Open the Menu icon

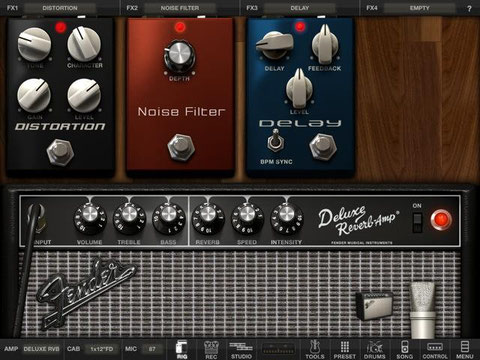[x=465, y=349]
